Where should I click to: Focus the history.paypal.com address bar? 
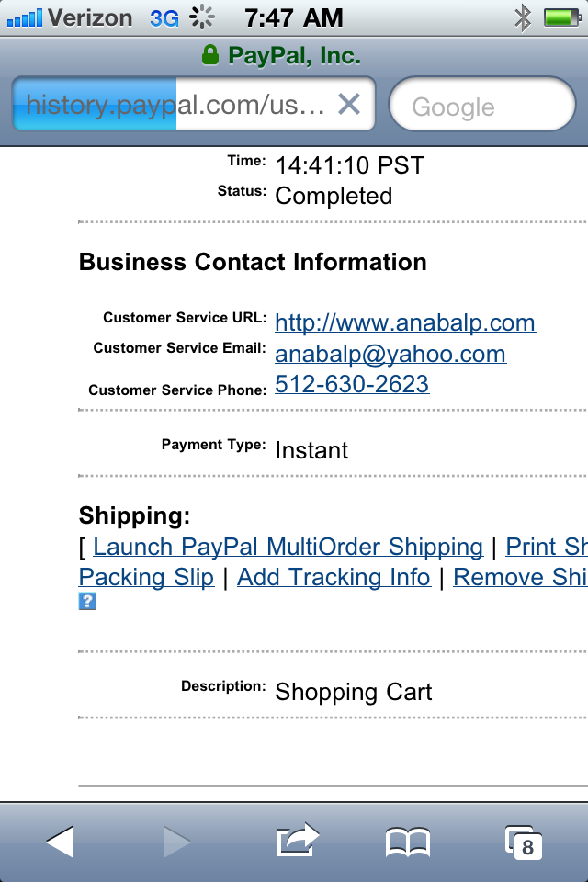point(175,105)
